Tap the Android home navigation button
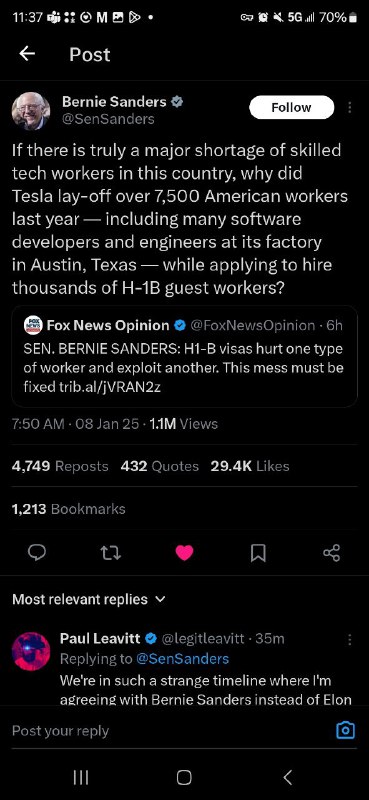Image resolution: width=369 pixels, height=800 pixels. pyautogui.click(x=184, y=777)
